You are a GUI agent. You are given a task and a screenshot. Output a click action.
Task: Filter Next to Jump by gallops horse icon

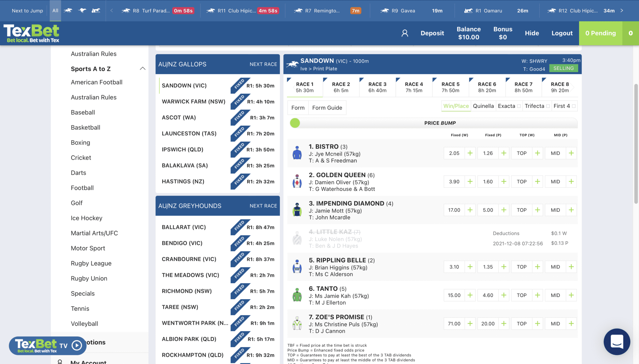point(68,11)
